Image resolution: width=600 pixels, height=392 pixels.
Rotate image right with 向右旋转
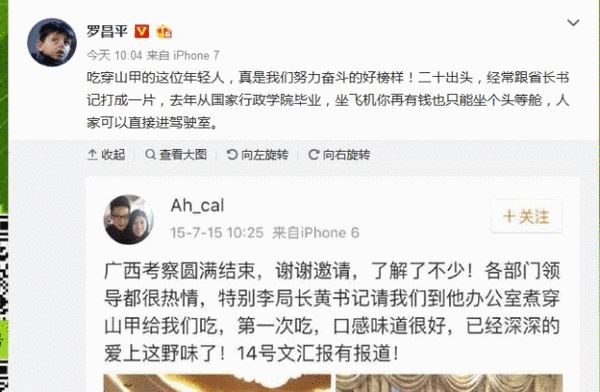[x=339, y=155]
